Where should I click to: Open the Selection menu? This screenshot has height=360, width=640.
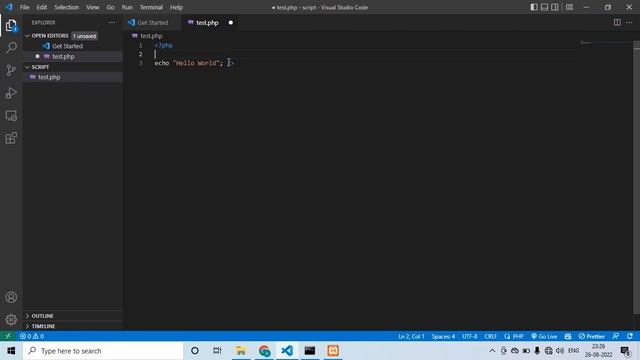(67, 7)
